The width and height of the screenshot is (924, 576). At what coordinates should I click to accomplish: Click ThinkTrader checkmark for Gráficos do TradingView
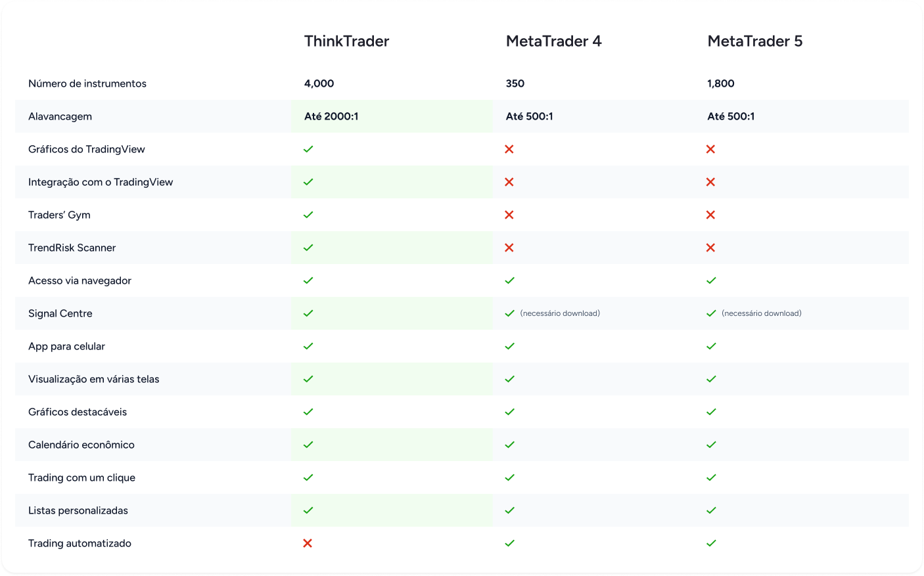click(x=308, y=149)
